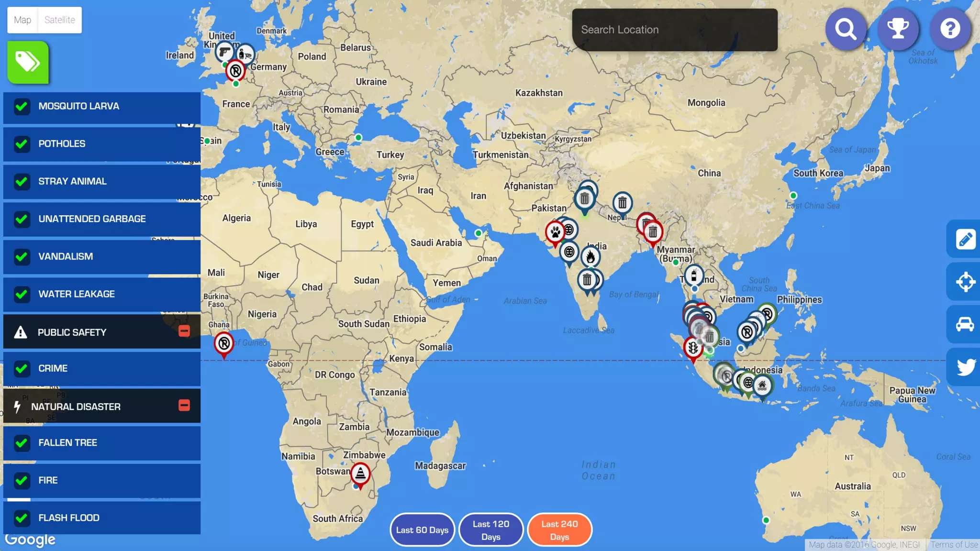Viewport: 980px width, 551px height.
Task: Click the pencil edit report button
Action: [965, 239]
